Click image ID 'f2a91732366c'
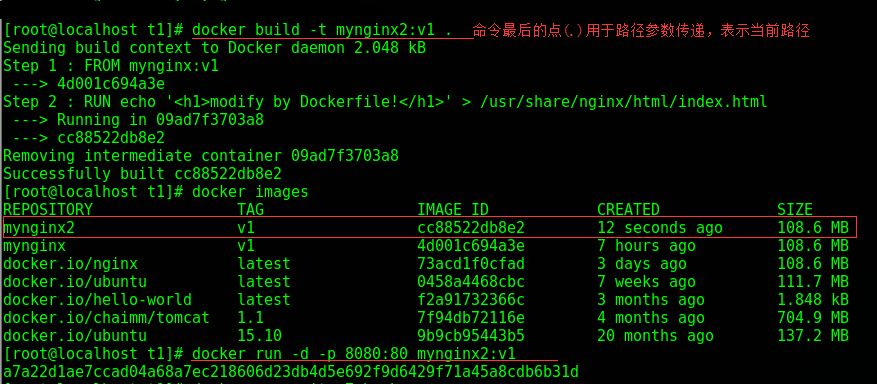 [471, 299]
